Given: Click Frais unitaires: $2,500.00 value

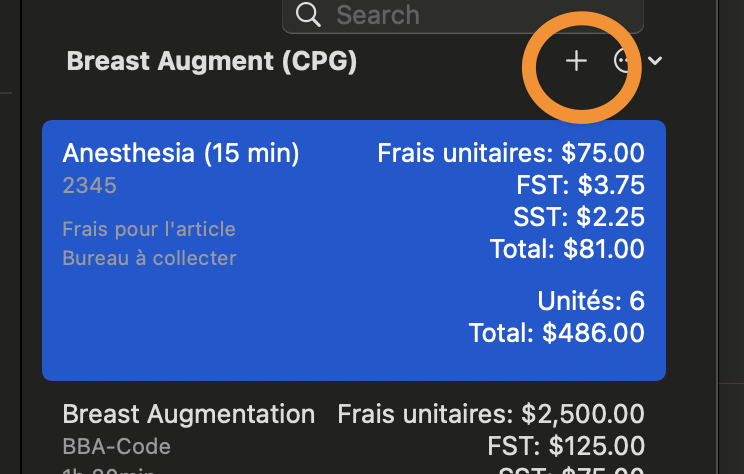Looking at the screenshot, I should pos(491,414).
